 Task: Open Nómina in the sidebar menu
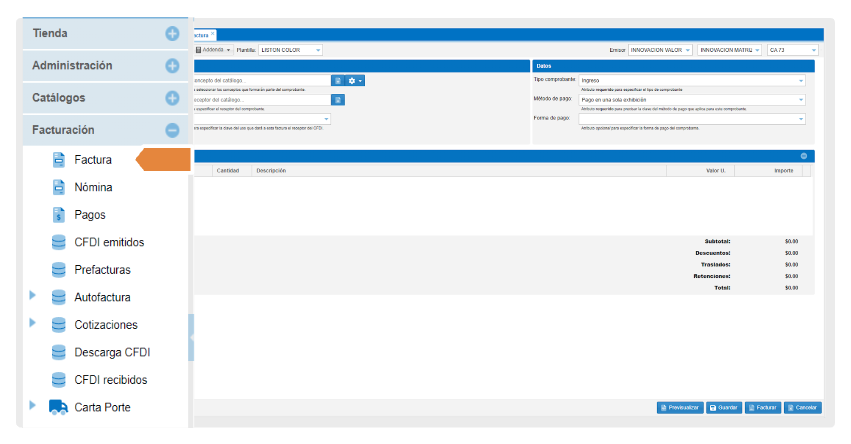(93, 187)
